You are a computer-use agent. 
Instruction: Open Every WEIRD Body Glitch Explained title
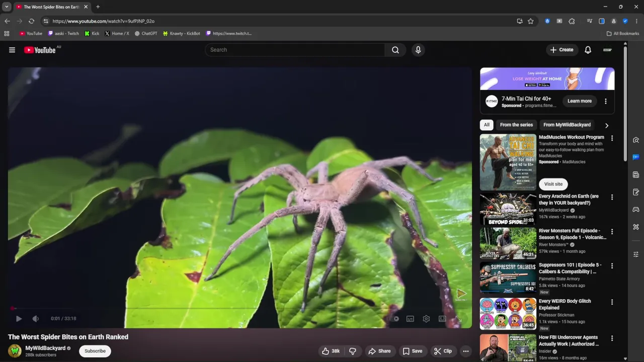click(565, 304)
